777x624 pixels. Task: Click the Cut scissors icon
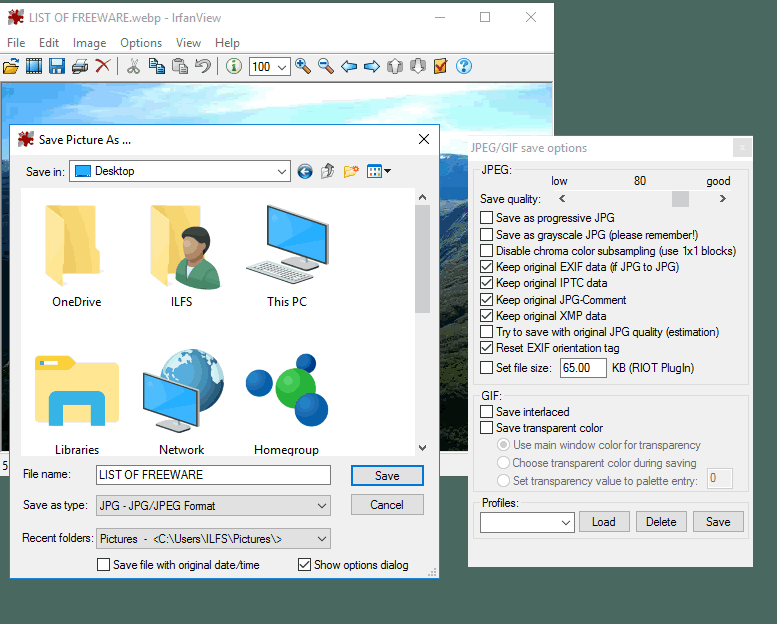click(133, 66)
